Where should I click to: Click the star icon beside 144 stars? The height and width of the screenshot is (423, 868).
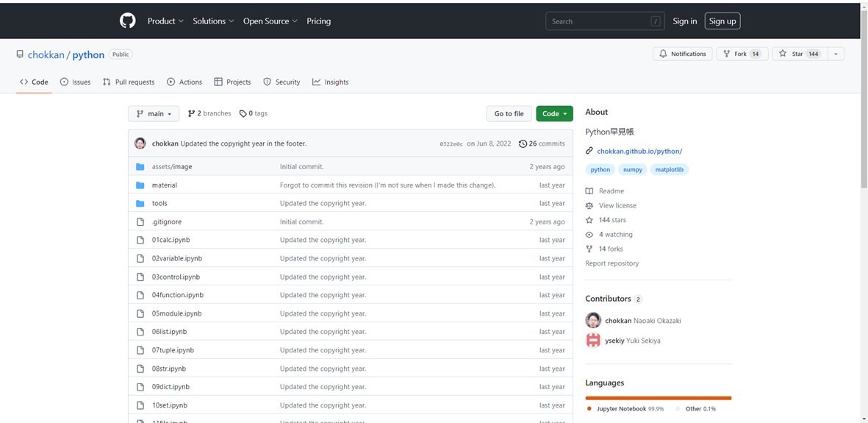click(589, 220)
